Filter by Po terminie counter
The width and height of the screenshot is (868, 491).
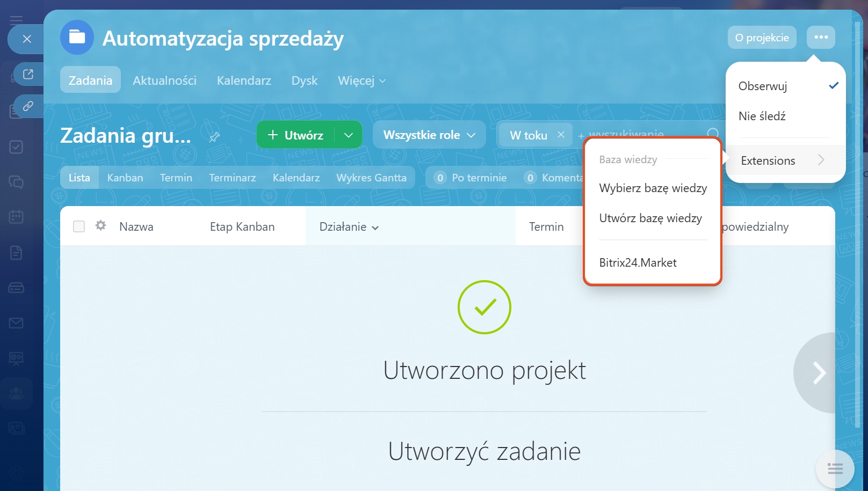(471, 178)
